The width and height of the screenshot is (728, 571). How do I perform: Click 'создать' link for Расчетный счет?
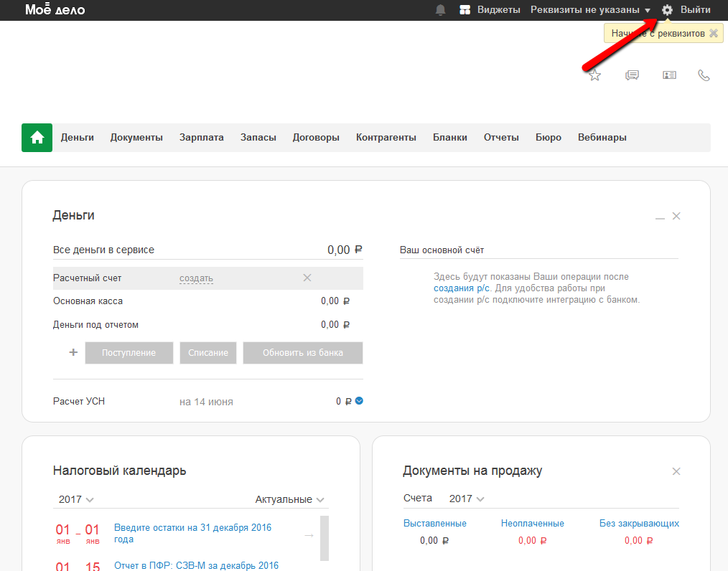tap(196, 278)
